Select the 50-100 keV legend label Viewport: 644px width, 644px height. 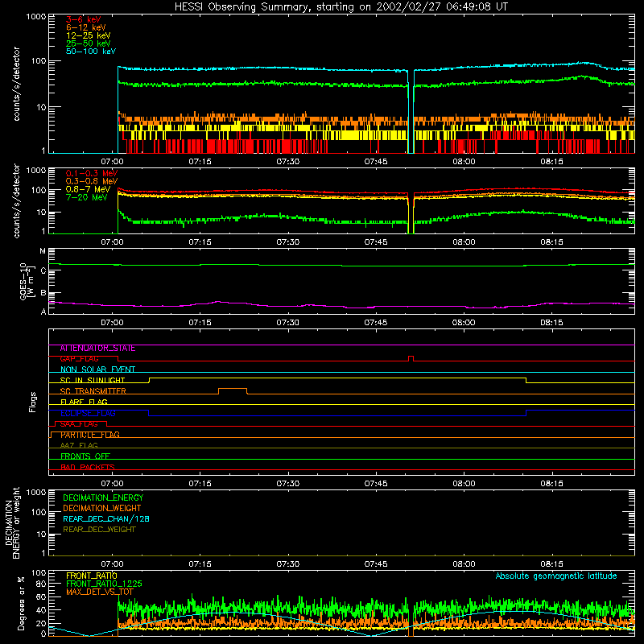pos(91,52)
